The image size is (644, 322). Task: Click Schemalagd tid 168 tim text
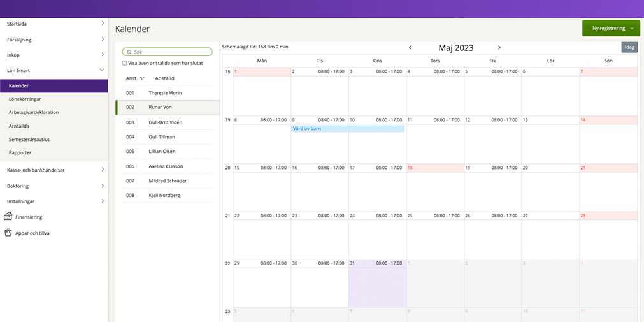255,47
